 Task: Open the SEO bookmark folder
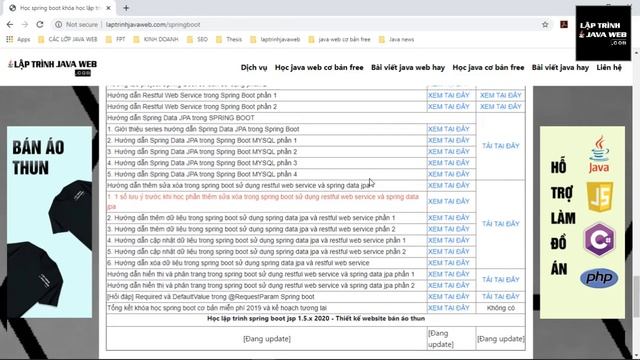coord(197,40)
